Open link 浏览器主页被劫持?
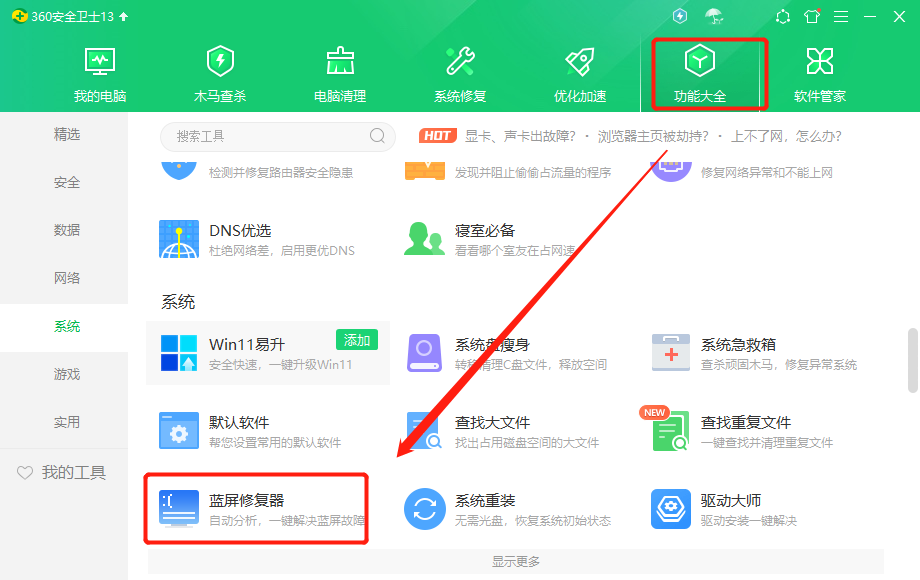The height and width of the screenshot is (580, 920). pos(653,136)
